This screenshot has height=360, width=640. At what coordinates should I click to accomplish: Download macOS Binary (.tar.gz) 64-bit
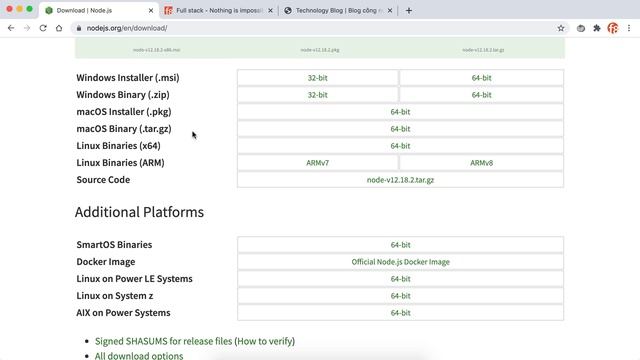(x=400, y=129)
